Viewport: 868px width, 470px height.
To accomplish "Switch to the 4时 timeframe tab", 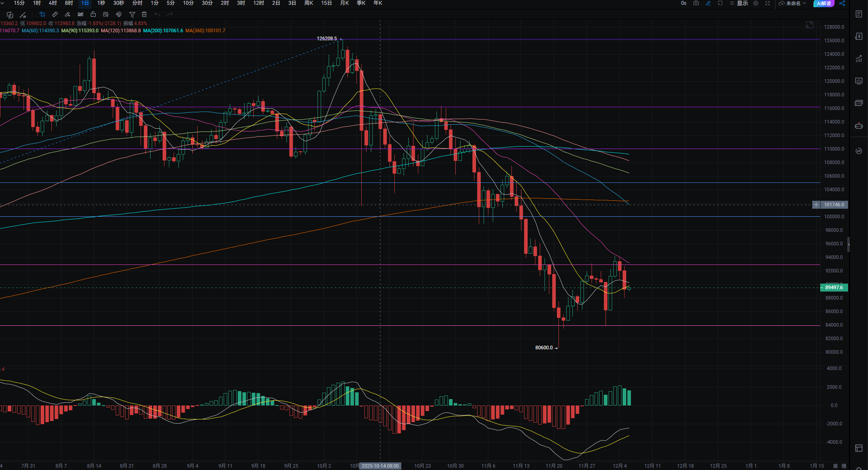I will [x=53, y=3].
